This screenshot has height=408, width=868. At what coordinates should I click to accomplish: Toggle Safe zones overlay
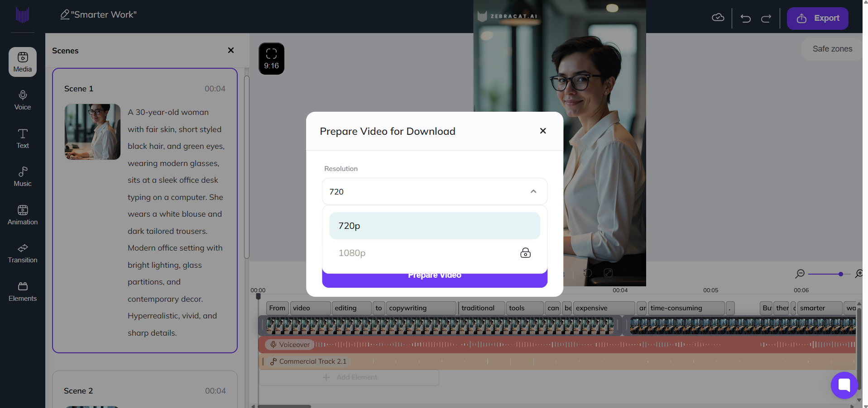pyautogui.click(x=832, y=49)
